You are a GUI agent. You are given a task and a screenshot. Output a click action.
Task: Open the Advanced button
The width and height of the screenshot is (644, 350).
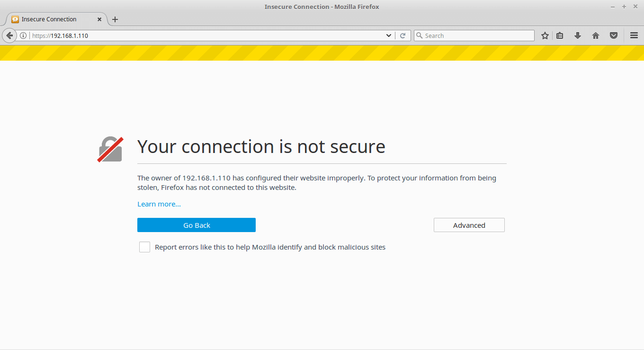469,225
